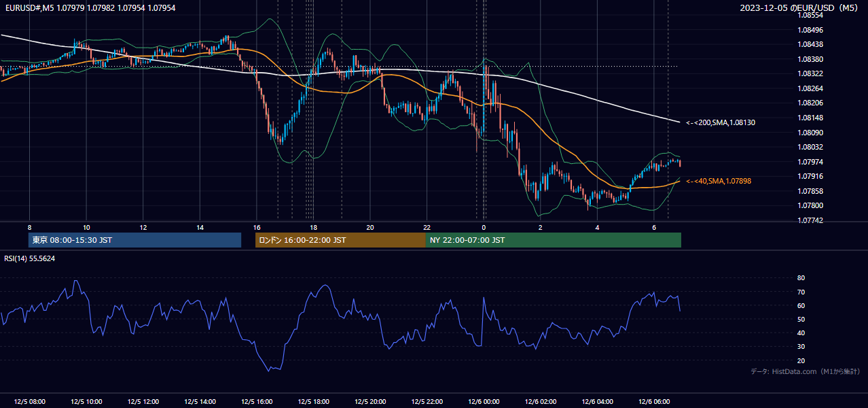Click hour label 22 under the price chart
The image size is (868, 408).
tap(427, 227)
